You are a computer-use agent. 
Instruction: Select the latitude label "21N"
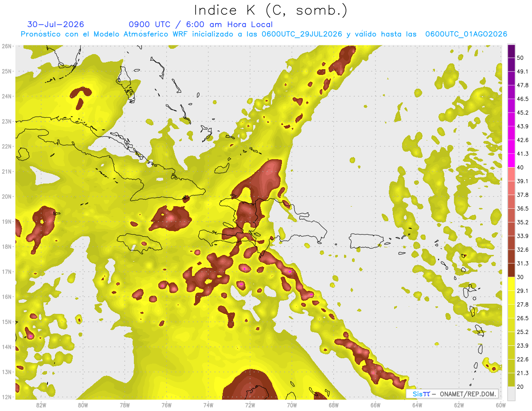click(x=7, y=172)
